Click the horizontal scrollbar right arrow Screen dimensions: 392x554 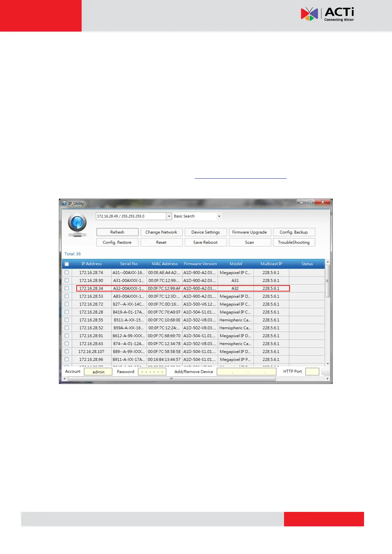tap(327, 379)
